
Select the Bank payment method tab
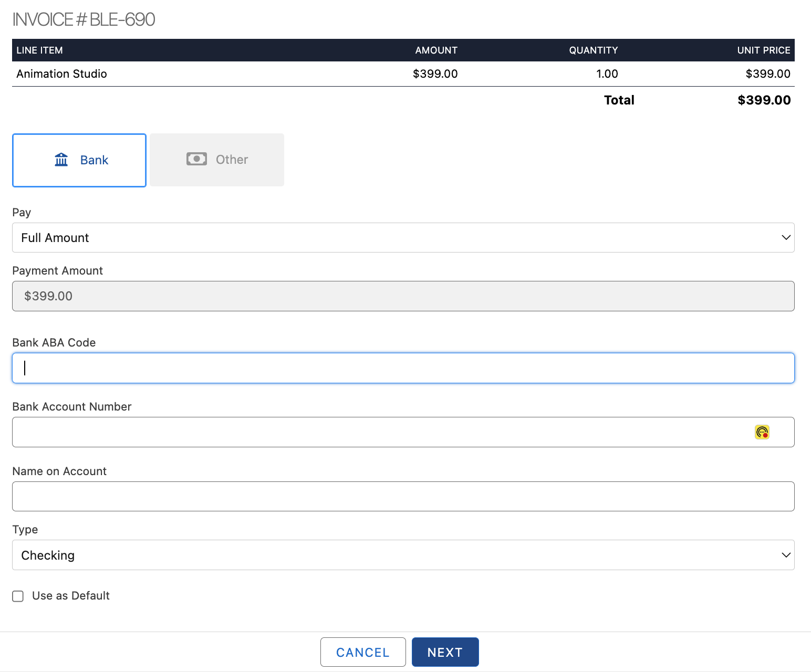(x=79, y=160)
